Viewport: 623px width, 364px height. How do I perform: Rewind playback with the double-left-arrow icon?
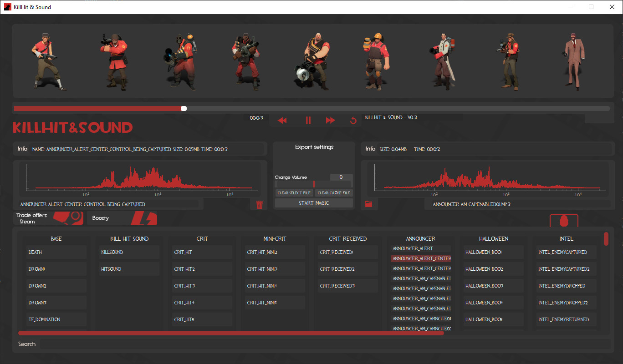282,120
